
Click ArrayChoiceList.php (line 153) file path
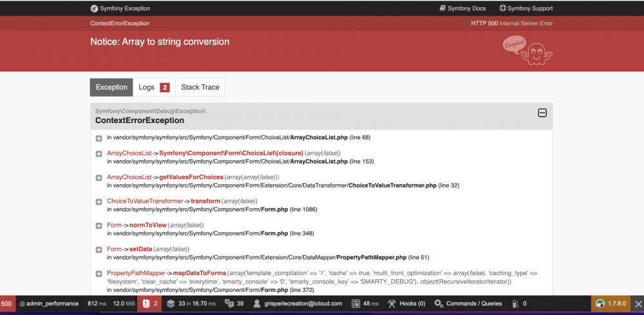pyautogui.click(x=240, y=162)
